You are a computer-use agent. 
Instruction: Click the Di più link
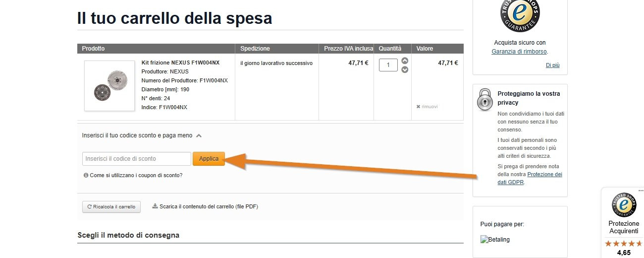click(552, 65)
